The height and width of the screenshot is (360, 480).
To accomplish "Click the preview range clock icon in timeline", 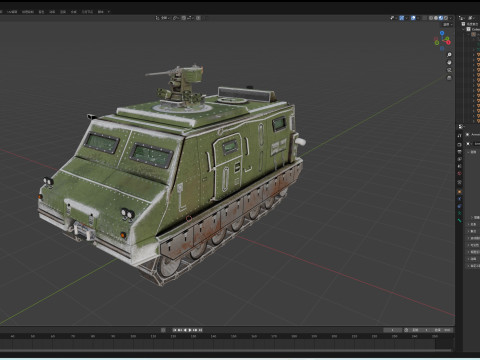I will tap(406, 330).
